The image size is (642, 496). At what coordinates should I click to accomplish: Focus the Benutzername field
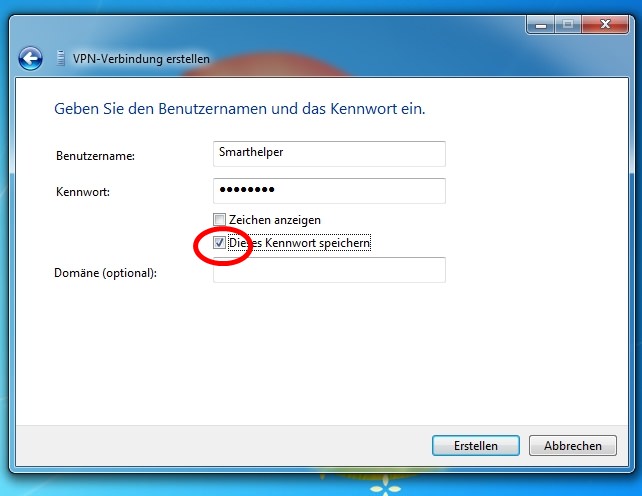pyautogui.click(x=329, y=154)
